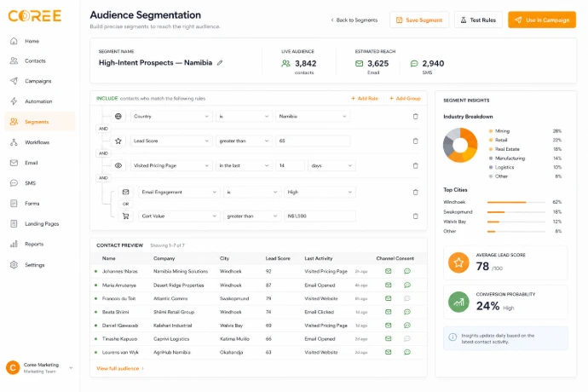Screen dimensions: 588x392
Task: Click Lourens van Wyk contact name
Action: [x=120, y=352]
